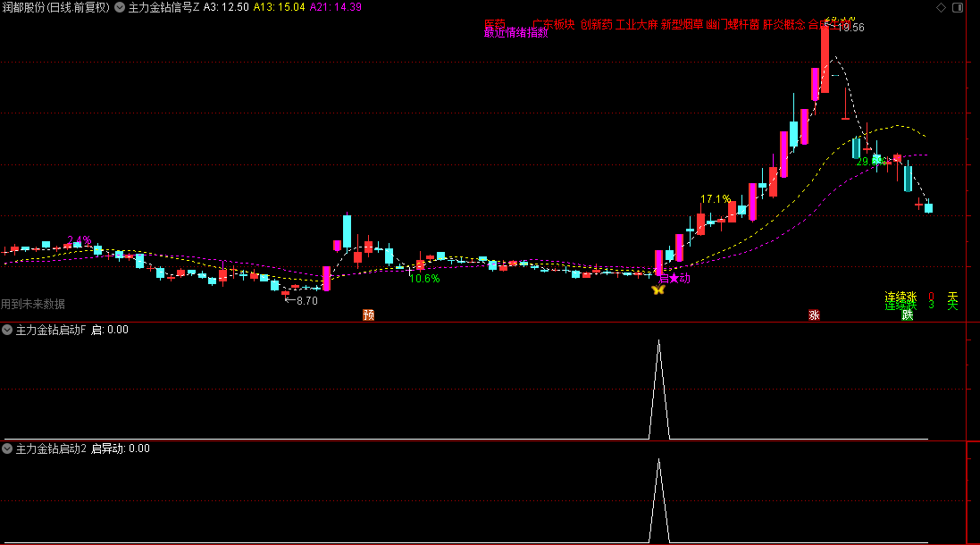Click the A21: 14.39 value

(x=336, y=7)
